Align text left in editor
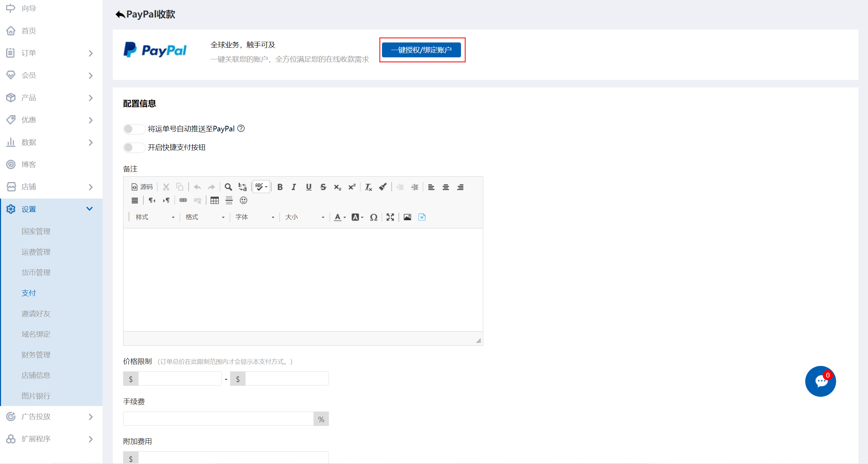 431,187
